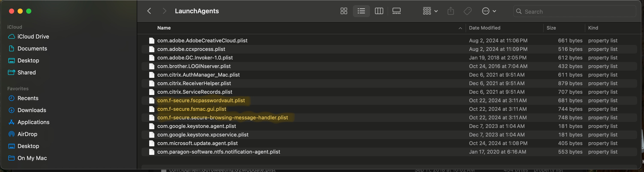644x172 pixels.
Task: Sort files by Kind column
Action: (593, 28)
